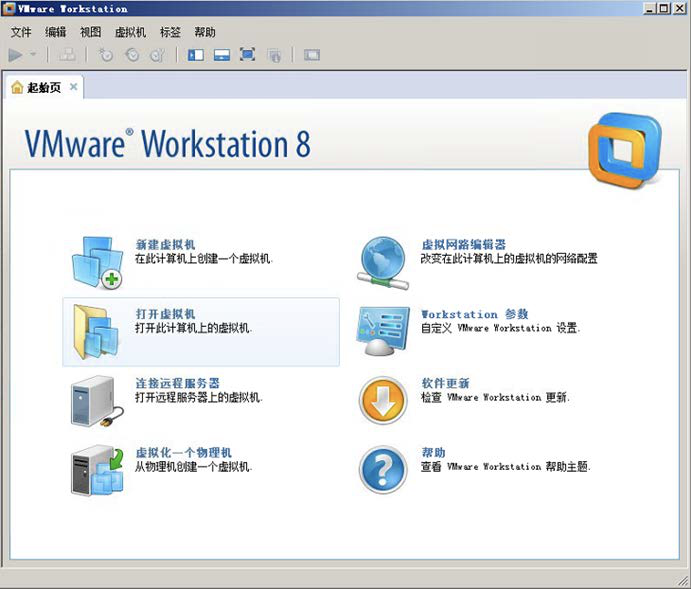
Task: Select the 起始页 tab
Action: 43,87
